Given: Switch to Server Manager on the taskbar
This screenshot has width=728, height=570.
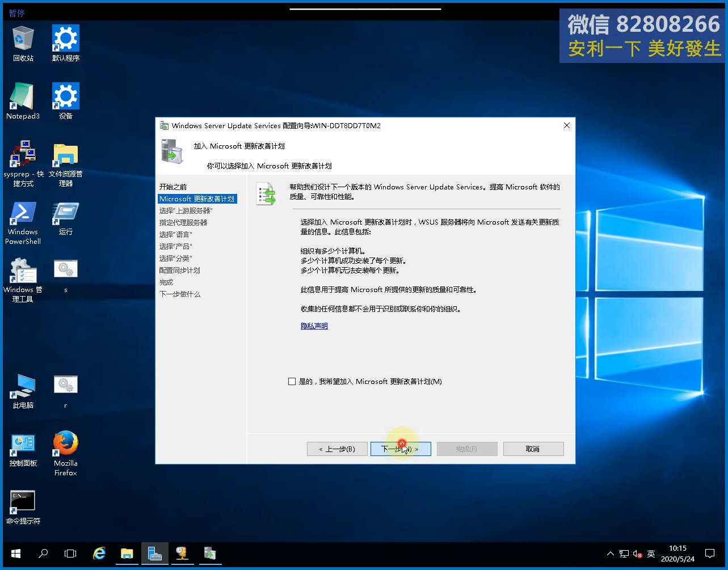Looking at the screenshot, I should tap(154, 554).
